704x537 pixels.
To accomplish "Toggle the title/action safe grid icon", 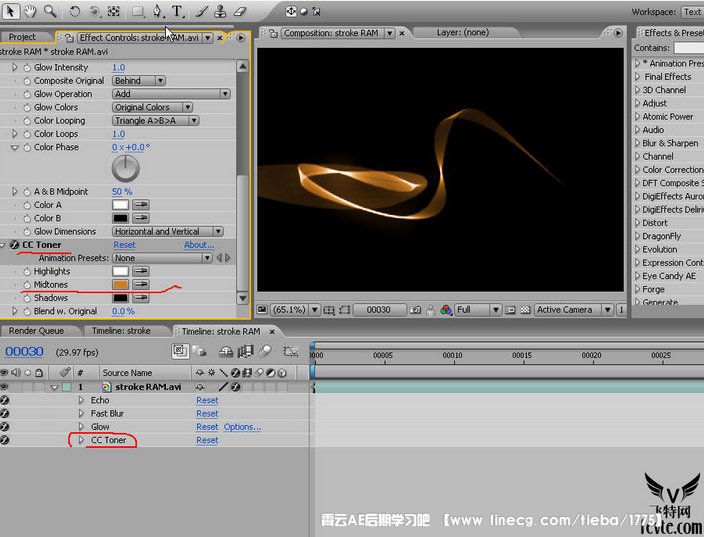I will click(x=329, y=310).
